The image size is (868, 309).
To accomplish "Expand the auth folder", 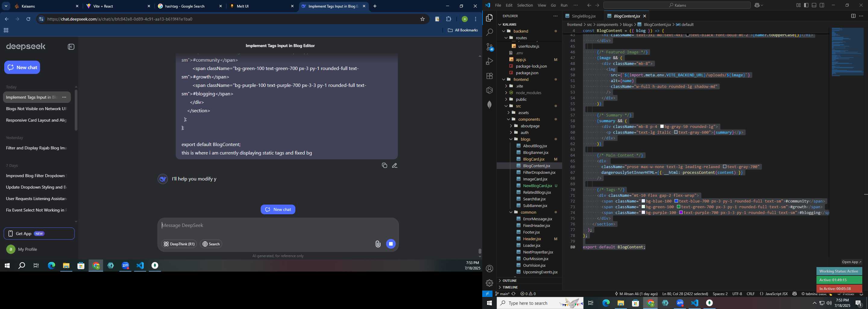I will click(511, 132).
